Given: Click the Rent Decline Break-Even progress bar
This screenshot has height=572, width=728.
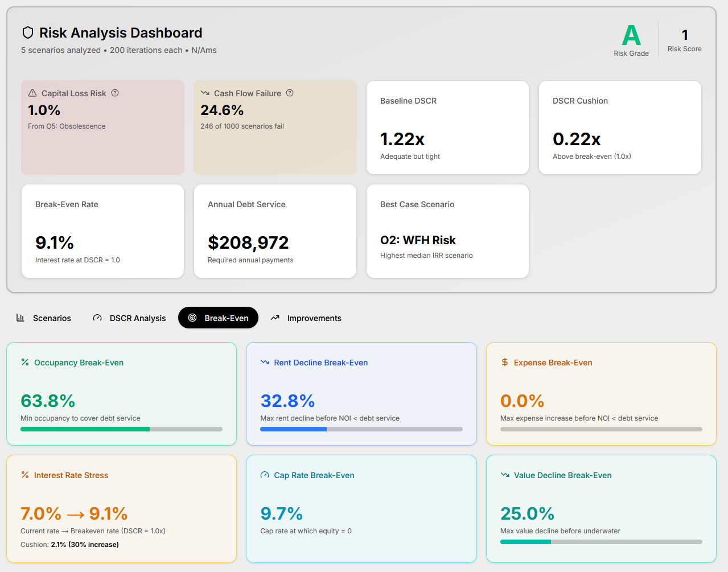Looking at the screenshot, I should (x=361, y=429).
